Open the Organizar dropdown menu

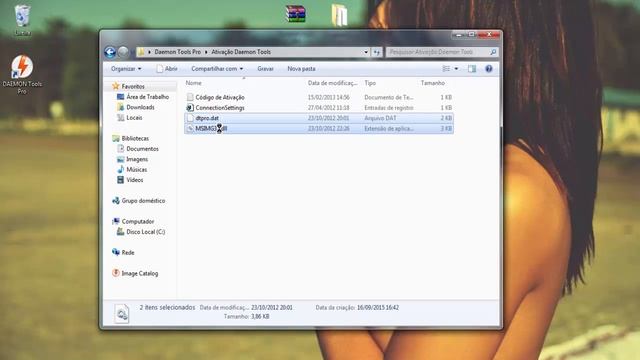pos(126,69)
